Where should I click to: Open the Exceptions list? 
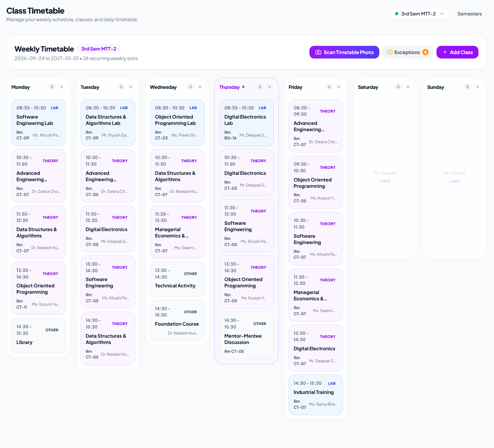(408, 52)
